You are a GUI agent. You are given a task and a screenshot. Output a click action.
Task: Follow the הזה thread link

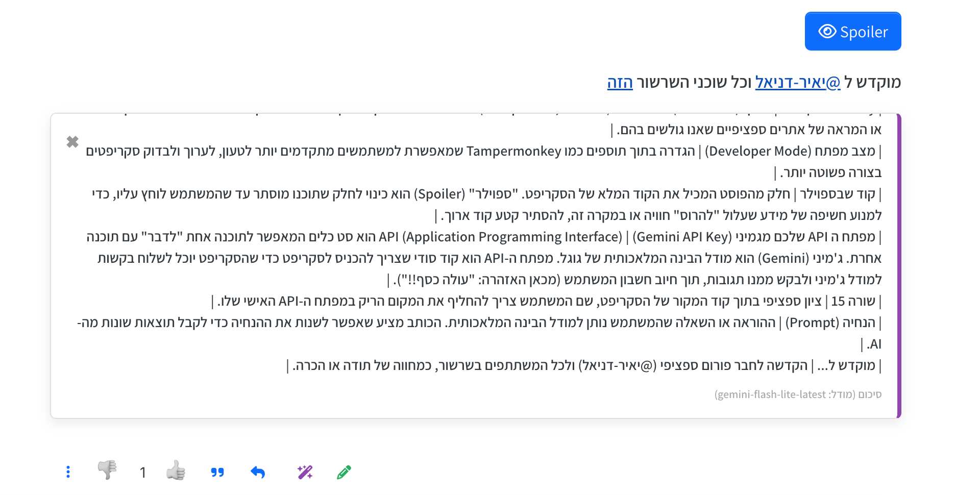click(619, 82)
